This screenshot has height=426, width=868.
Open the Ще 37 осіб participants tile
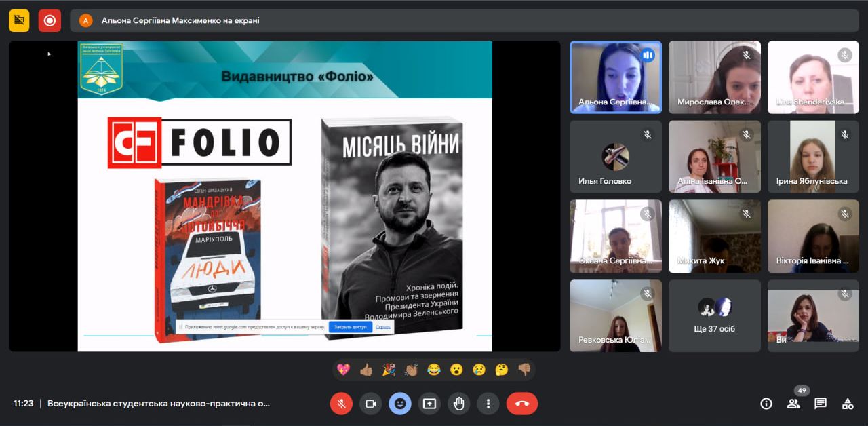715,315
